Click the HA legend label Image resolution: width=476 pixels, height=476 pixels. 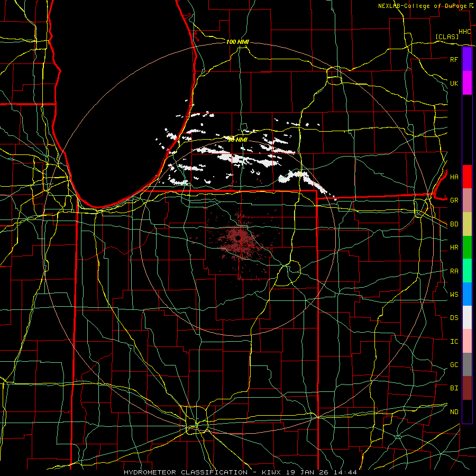point(454,177)
